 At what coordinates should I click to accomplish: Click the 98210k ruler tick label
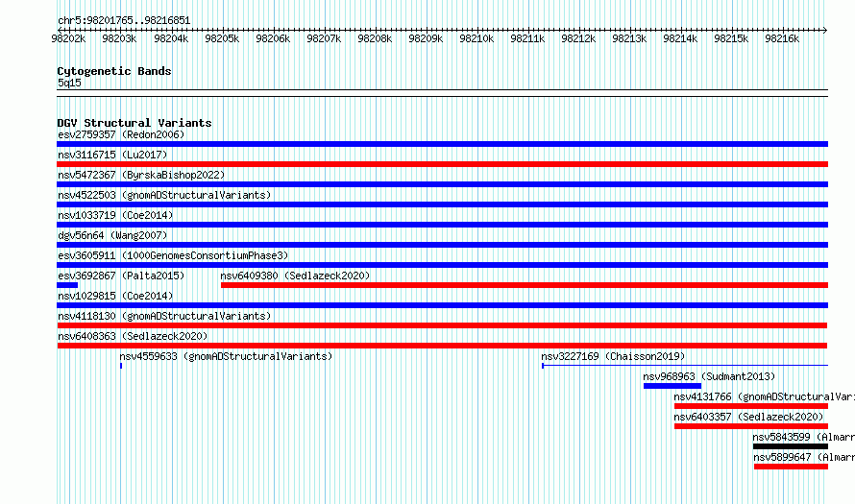point(476,38)
